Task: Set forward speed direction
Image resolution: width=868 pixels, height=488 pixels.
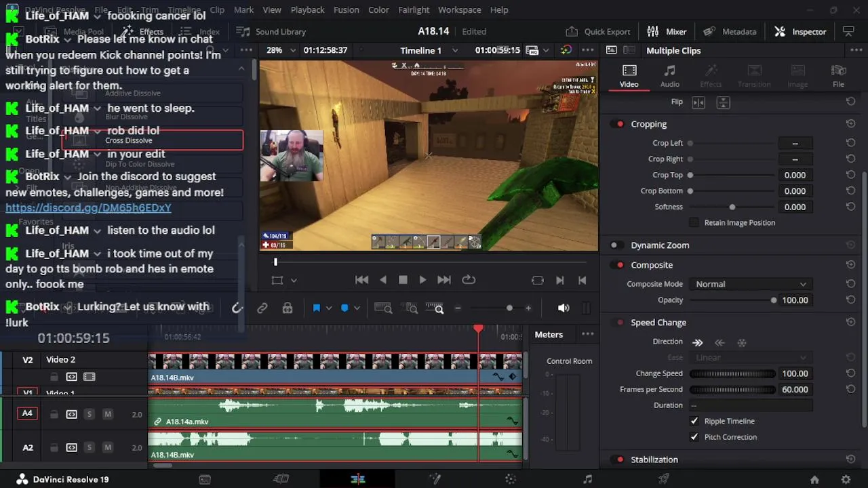Action: (697, 343)
